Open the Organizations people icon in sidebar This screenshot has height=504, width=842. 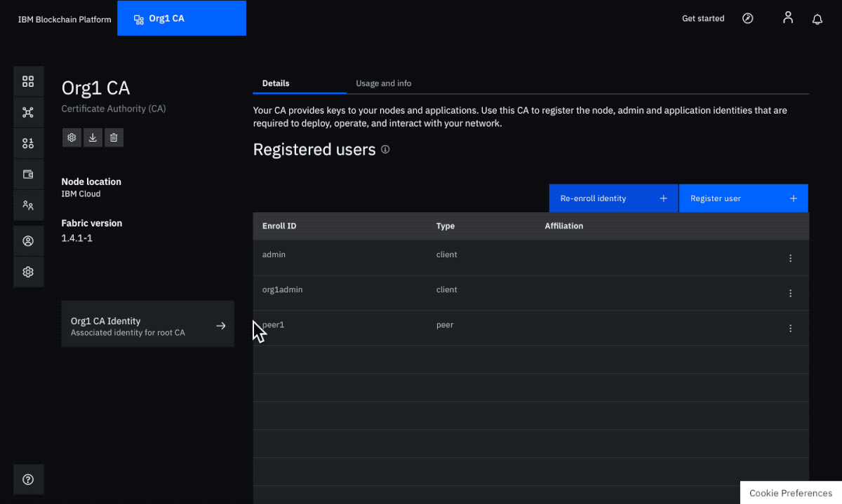point(28,205)
